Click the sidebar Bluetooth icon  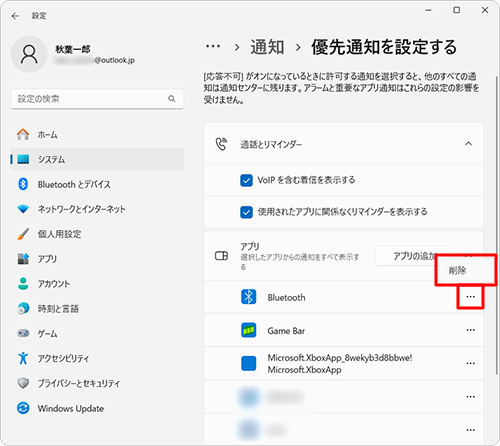click(x=23, y=184)
